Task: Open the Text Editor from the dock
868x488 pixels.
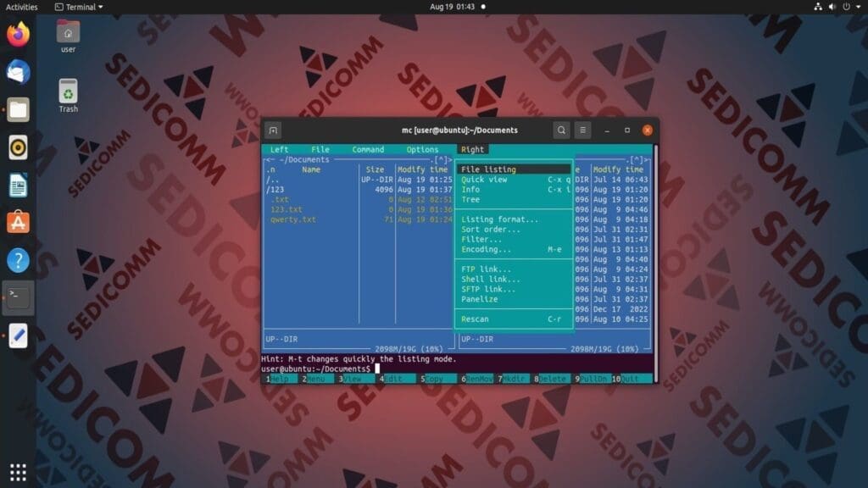Action: 18,335
